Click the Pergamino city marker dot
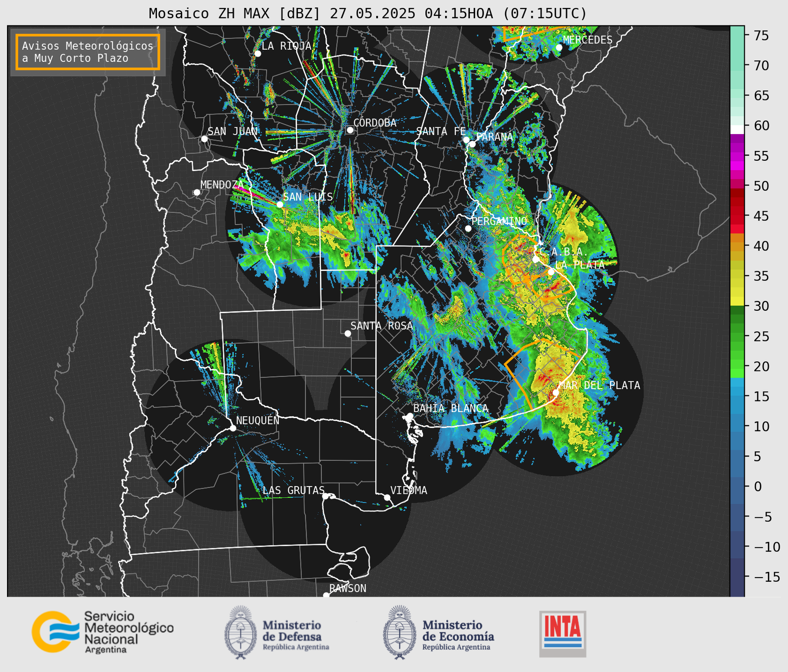This screenshot has height=672, width=788. (x=468, y=229)
